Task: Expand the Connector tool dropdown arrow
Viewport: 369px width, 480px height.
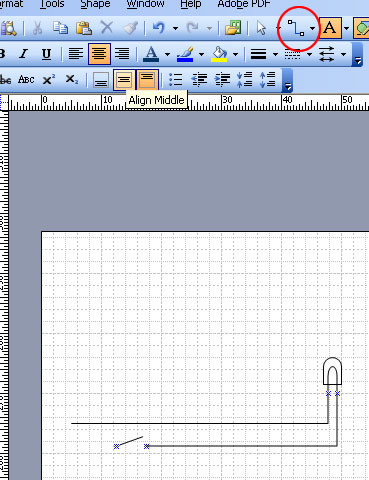Action: (x=312, y=29)
